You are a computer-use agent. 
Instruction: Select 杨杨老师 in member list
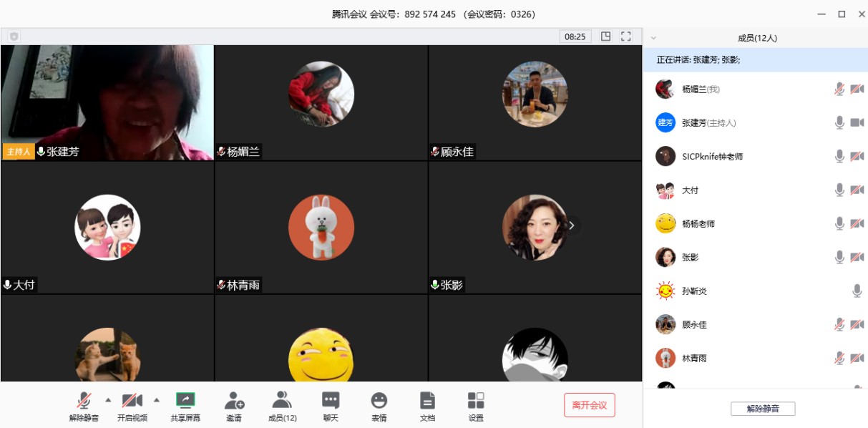(x=698, y=224)
